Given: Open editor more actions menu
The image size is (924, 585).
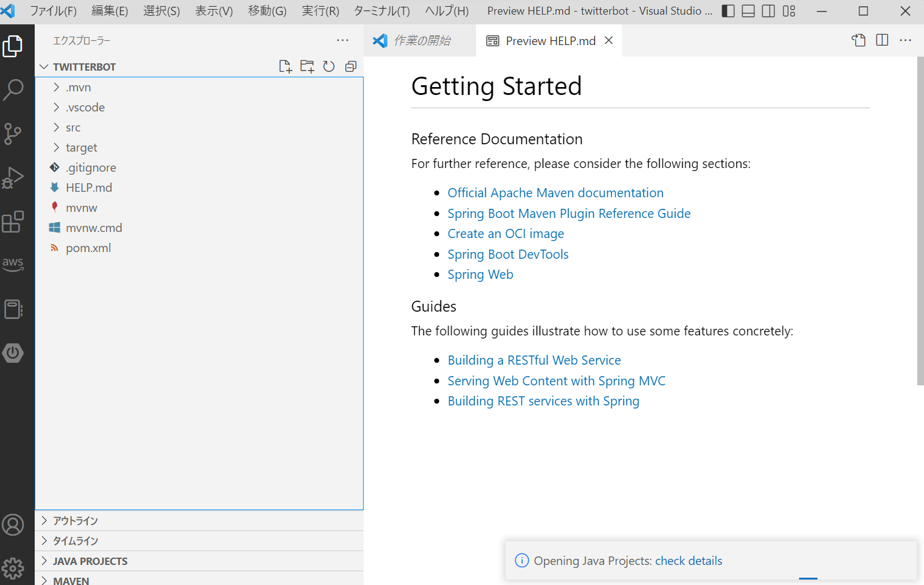Looking at the screenshot, I should pos(906,40).
